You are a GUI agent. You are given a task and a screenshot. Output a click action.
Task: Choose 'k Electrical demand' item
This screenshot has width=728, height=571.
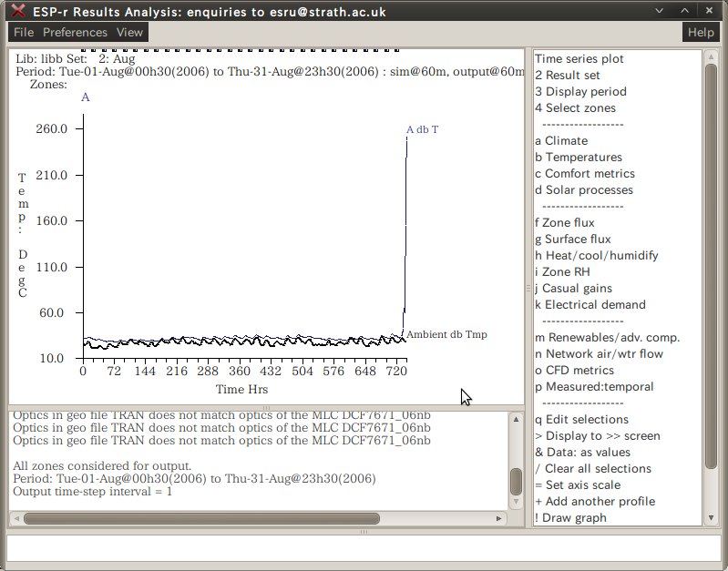590,305
